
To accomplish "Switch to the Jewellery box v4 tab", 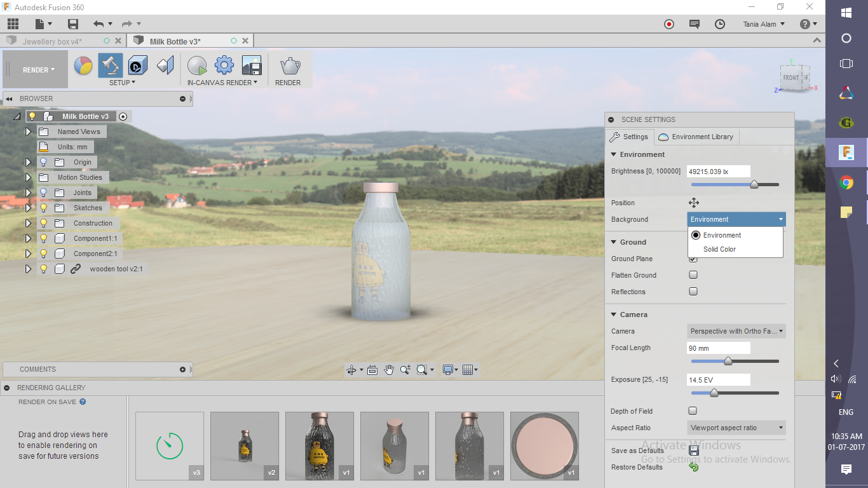I will 52,41.
